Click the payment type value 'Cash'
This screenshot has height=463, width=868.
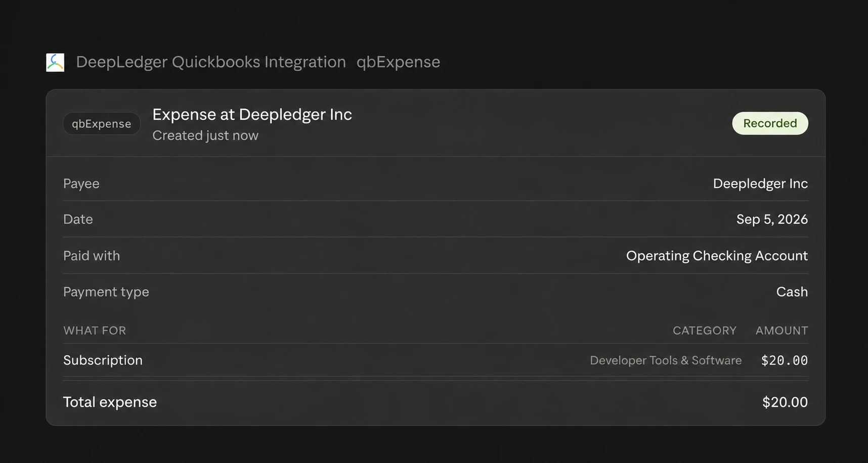[792, 292]
